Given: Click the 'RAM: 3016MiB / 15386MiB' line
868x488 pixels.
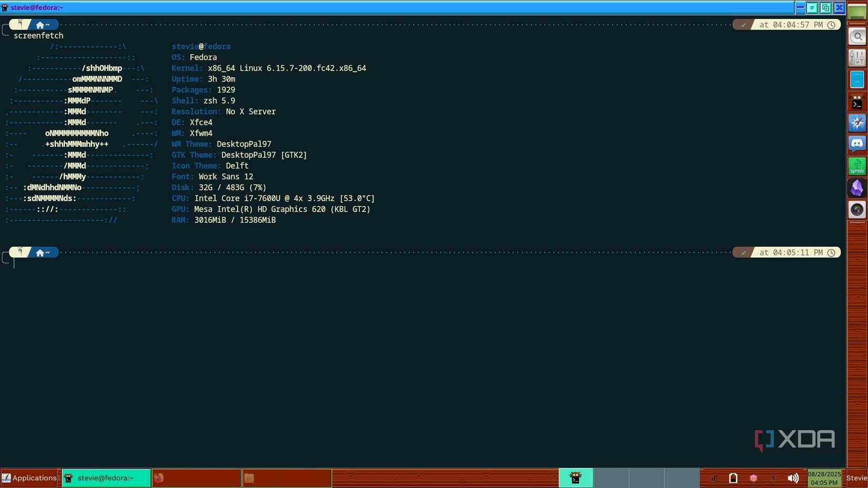Looking at the screenshot, I should 224,220.
